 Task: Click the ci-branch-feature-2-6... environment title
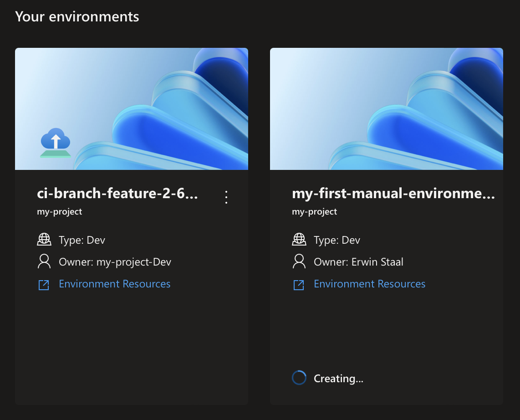coord(117,194)
